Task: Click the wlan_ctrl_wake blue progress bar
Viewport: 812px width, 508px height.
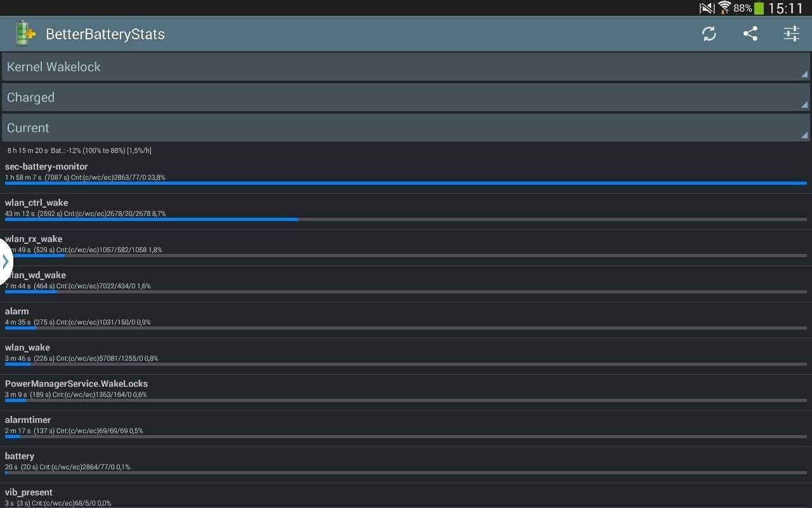Action: (x=152, y=220)
